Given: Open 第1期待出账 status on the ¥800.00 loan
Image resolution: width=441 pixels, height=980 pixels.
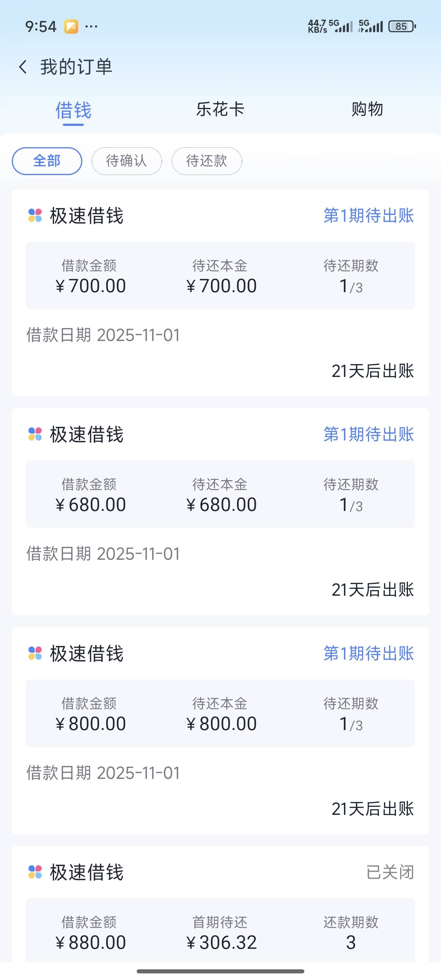Looking at the screenshot, I should click(x=368, y=653).
